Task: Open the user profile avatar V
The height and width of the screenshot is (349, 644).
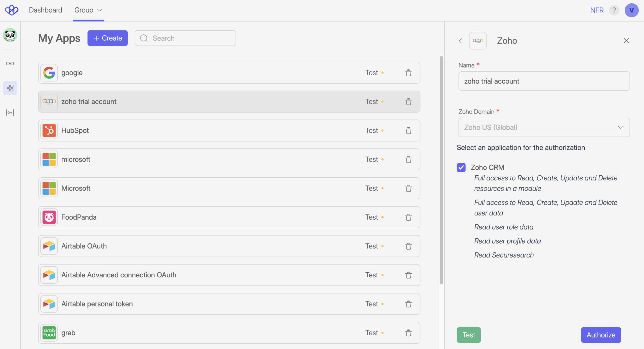Action: pos(631,10)
